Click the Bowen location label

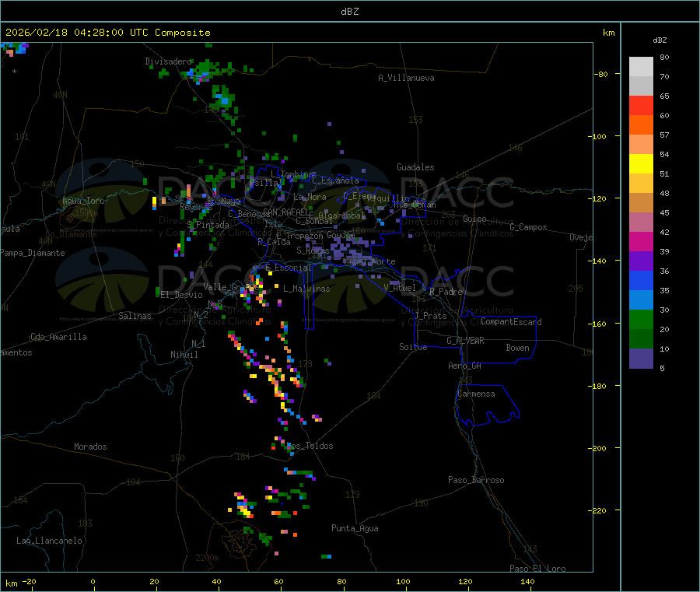(518, 348)
